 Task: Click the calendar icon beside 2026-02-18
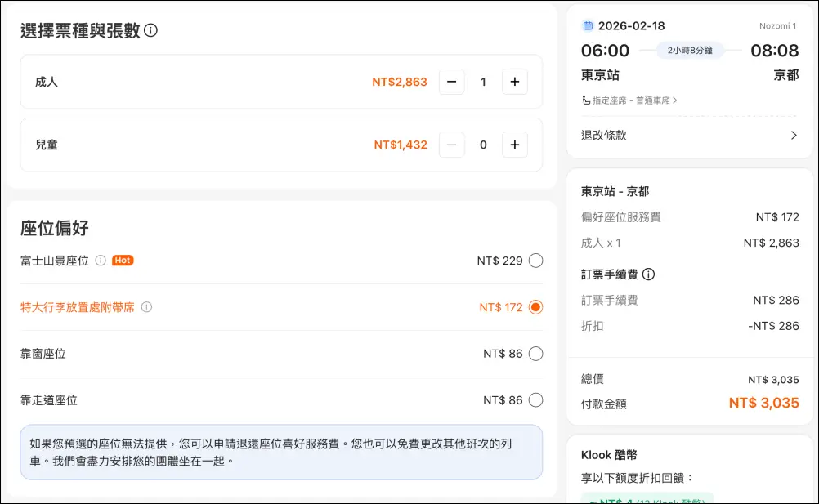pyautogui.click(x=587, y=26)
